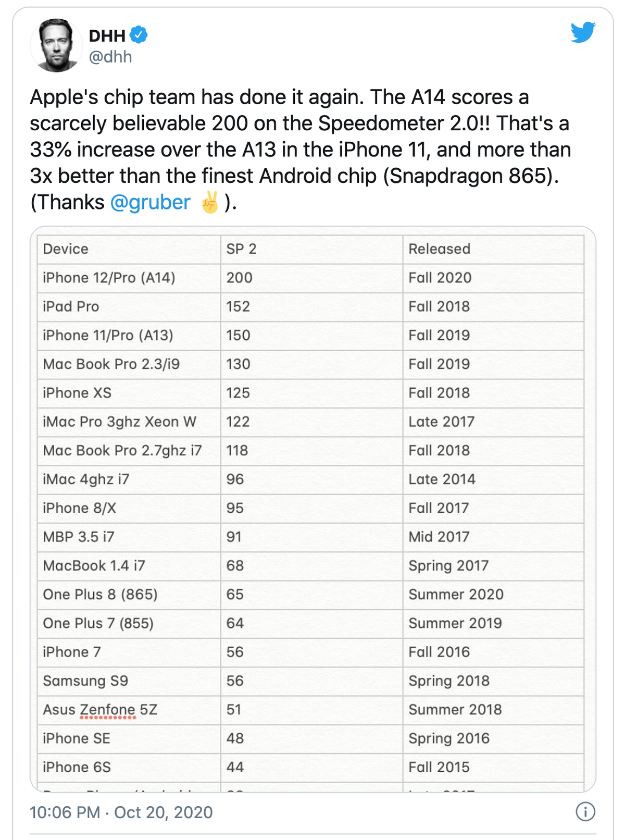Select the iPhone 12/Pro (A14) cell
Screen dimensions: 625x840
click(129, 278)
